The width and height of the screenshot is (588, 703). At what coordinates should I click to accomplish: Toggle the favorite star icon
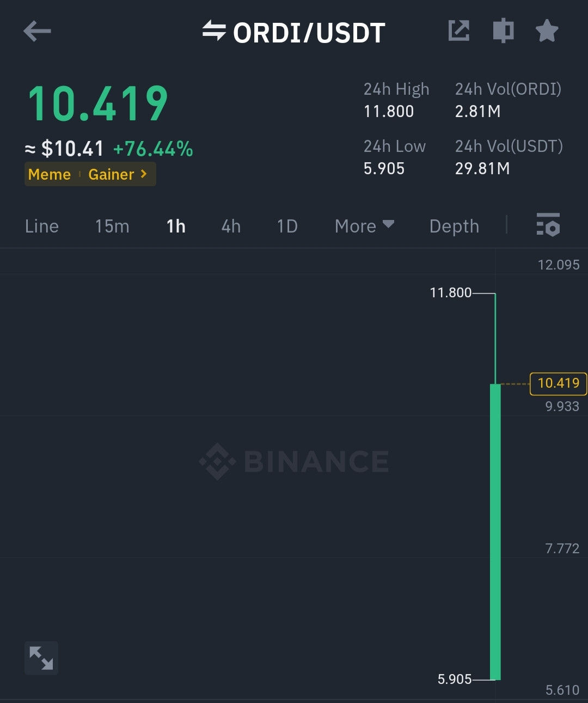547,31
